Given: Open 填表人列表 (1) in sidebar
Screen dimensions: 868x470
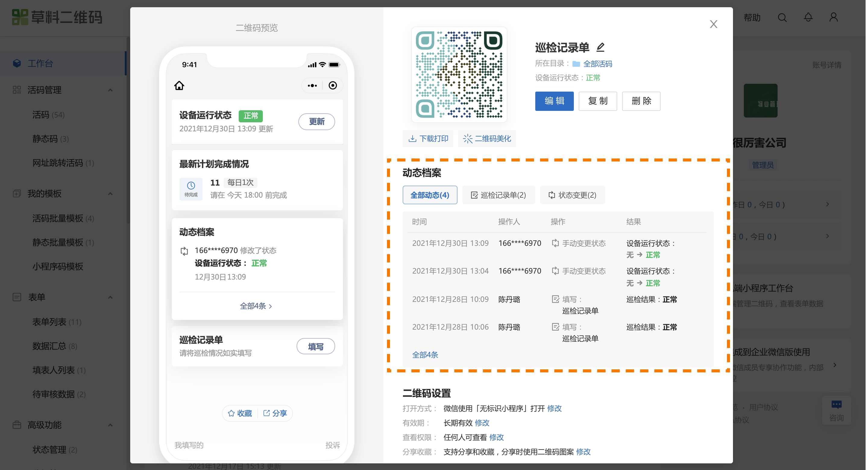Looking at the screenshot, I should coord(59,371).
